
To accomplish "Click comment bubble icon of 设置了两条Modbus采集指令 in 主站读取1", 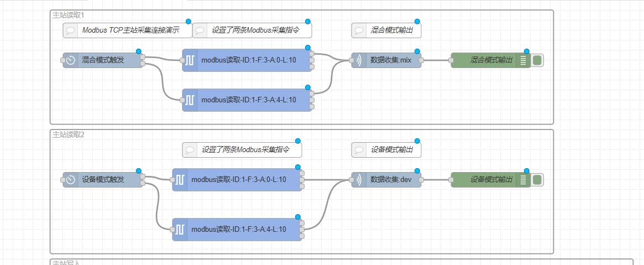I will (200, 30).
